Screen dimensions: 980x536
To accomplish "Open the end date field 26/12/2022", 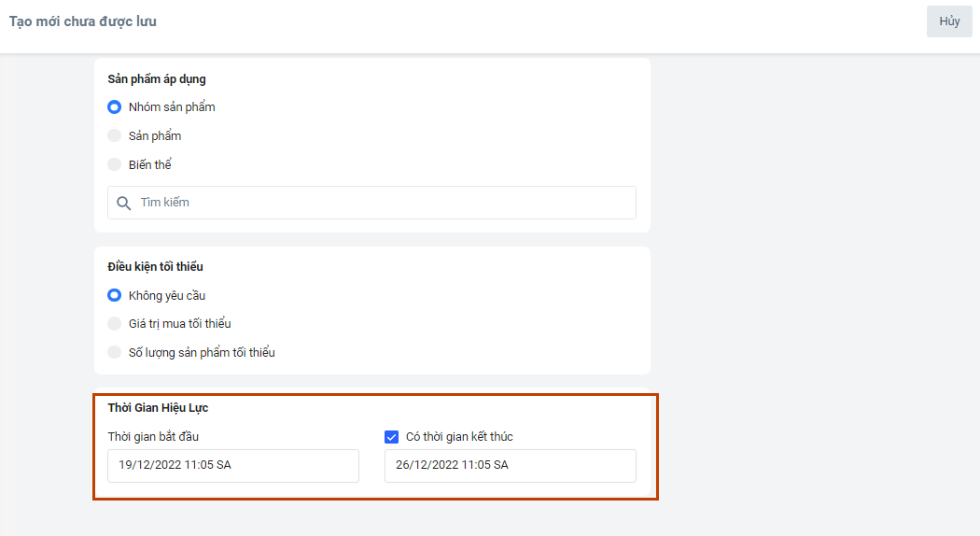I will [510, 465].
